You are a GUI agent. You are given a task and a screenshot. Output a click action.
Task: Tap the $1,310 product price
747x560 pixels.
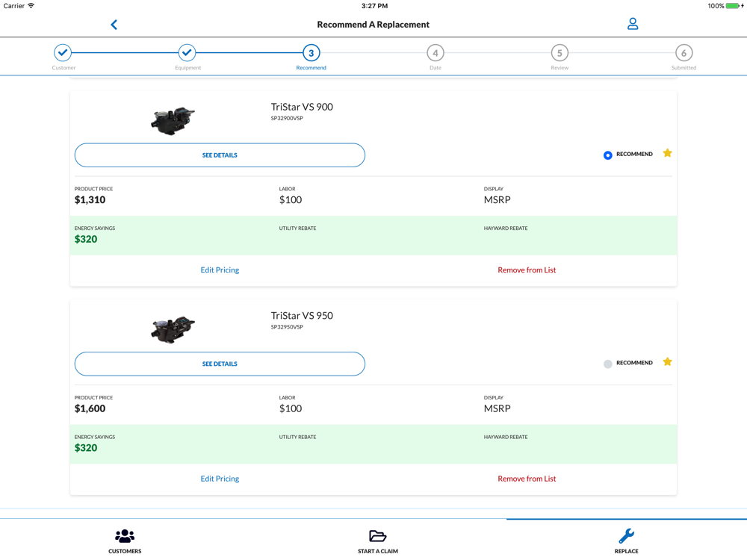[x=90, y=200]
